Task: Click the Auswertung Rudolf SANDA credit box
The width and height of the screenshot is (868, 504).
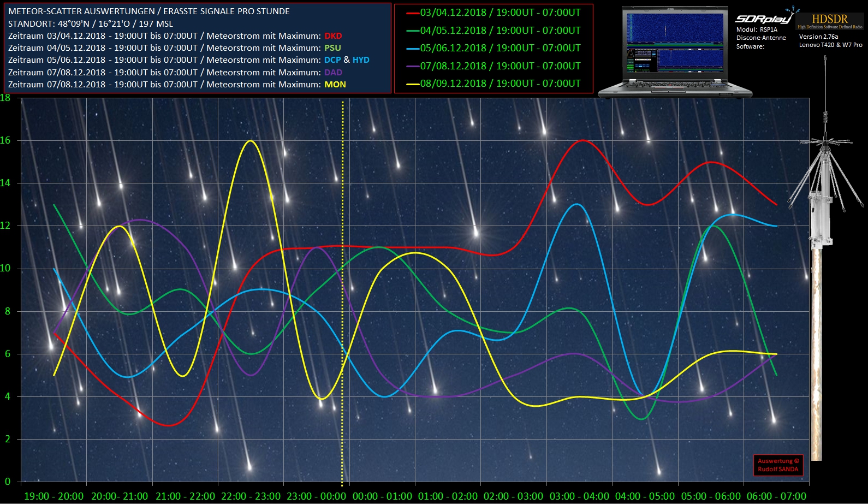Action: coord(778,465)
